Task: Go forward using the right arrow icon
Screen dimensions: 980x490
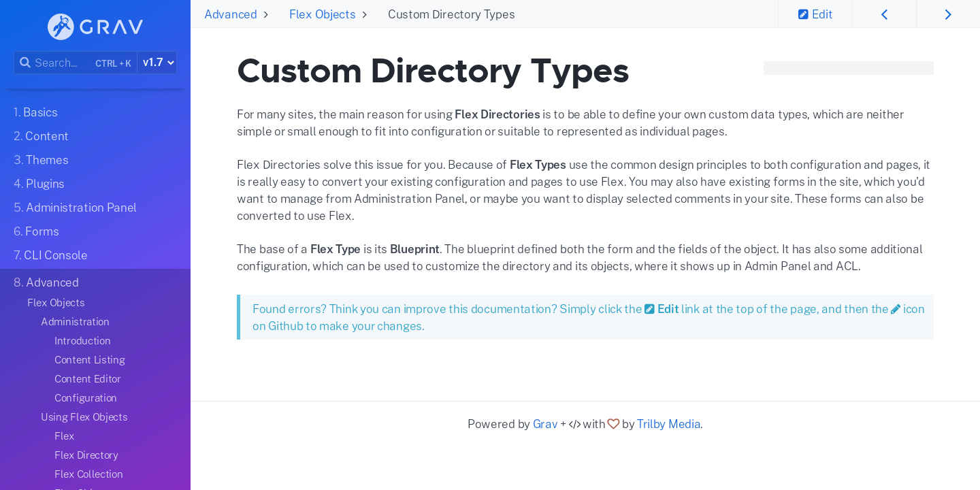Action: [x=948, y=14]
